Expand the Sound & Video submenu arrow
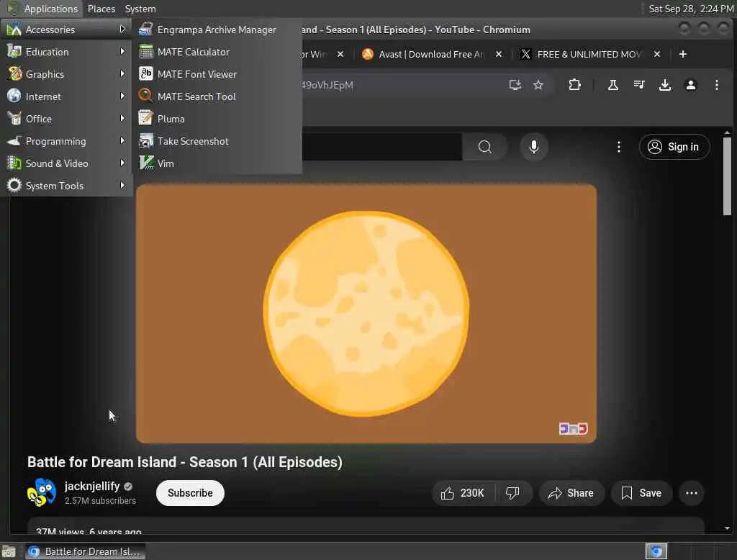Viewport: 737px width, 560px height. click(x=122, y=163)
